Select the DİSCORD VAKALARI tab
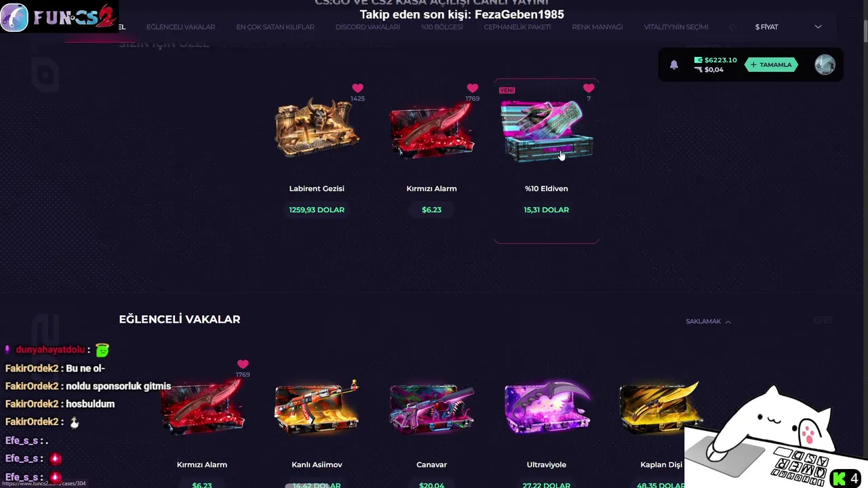Viewport: 868px width, 488px height. pyautogui.click(x=368, y=27)
